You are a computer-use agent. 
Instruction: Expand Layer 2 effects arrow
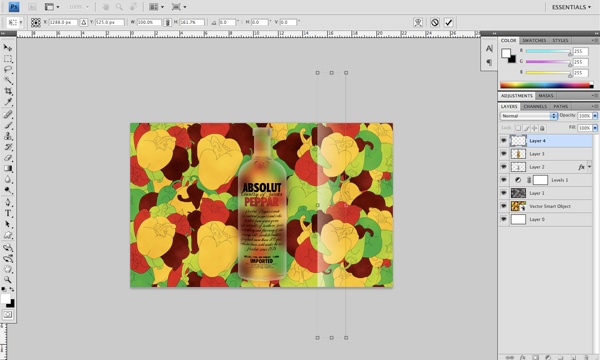click(589, 167)
